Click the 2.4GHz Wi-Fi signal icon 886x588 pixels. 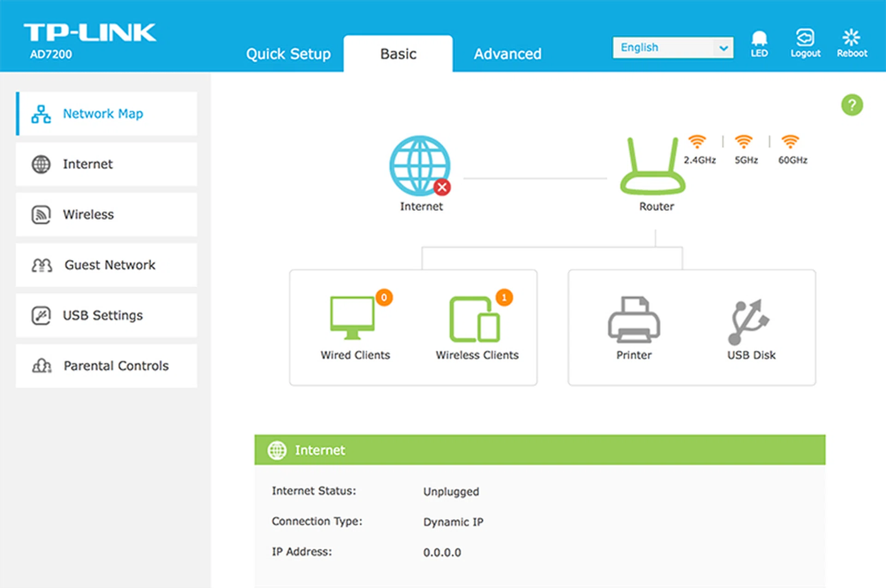[x=697, y=142]
